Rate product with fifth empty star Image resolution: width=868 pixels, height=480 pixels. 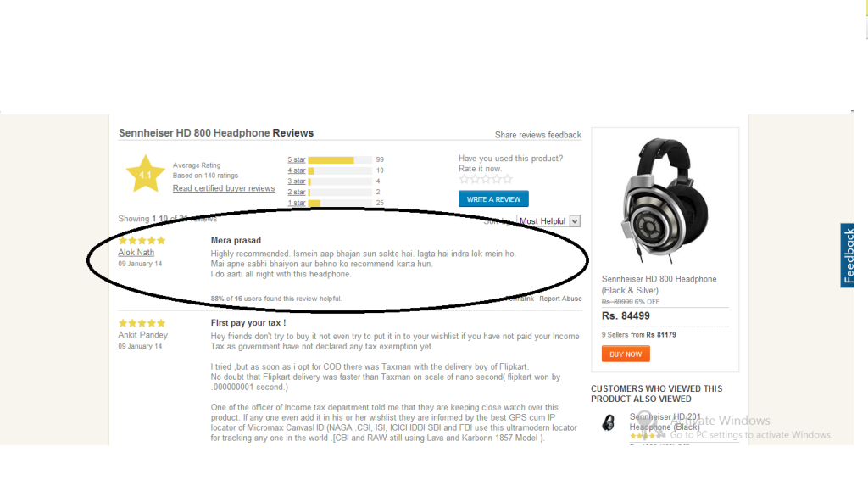coord(508,179)
